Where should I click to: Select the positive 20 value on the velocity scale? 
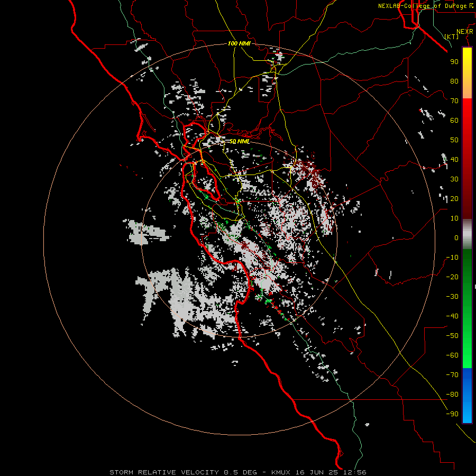[x=454, y=199]
